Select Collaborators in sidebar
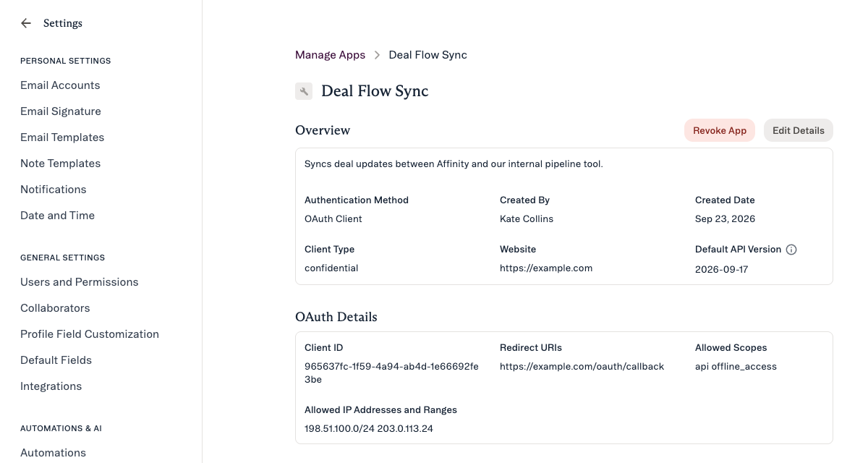 click(55, 308)
